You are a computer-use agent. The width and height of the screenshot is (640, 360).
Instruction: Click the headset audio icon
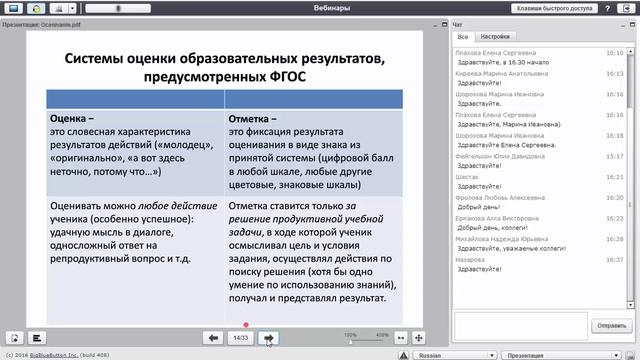pyautogui.click(x=36, y=8)
